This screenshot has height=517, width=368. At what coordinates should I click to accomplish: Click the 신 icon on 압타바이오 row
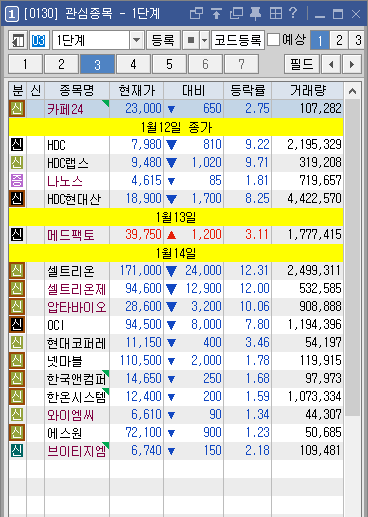(17, 307)
